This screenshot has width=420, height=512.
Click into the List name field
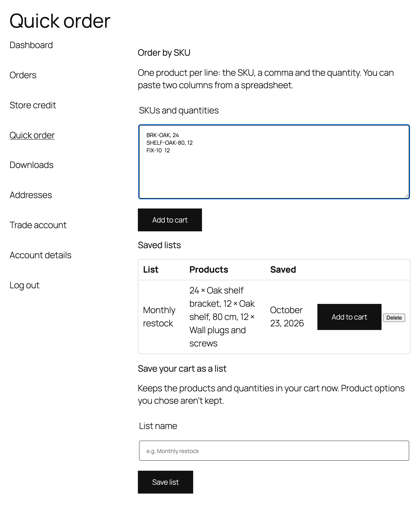[x=274, y=450]
